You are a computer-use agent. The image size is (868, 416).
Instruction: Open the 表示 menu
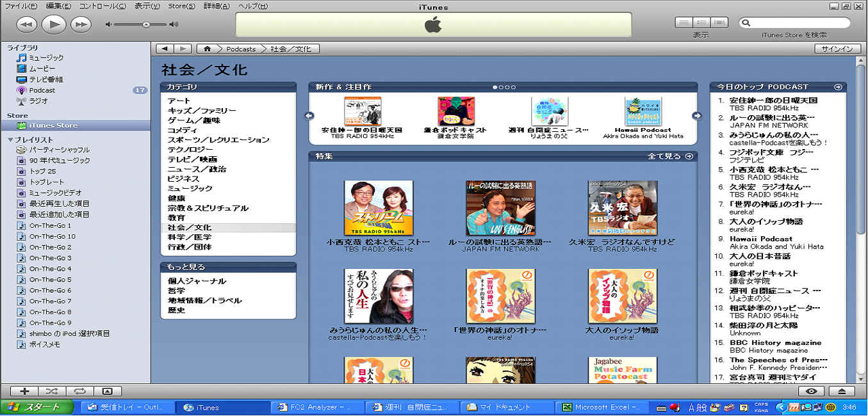[x=147, y=6]
